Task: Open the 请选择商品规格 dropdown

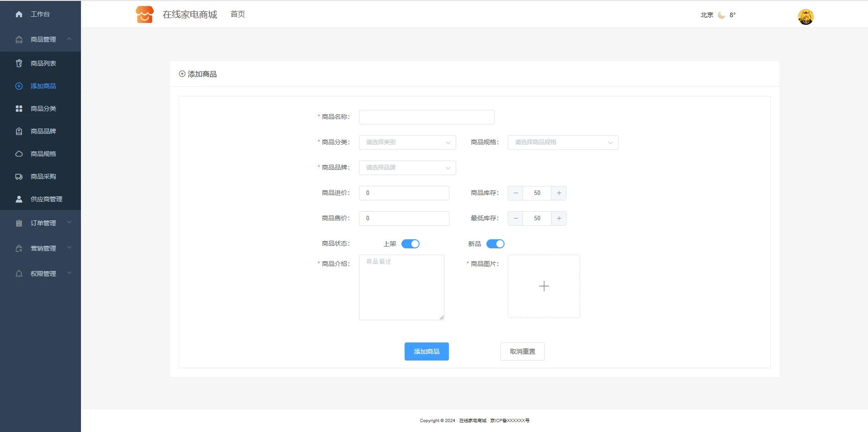Action: pos(562,142)
